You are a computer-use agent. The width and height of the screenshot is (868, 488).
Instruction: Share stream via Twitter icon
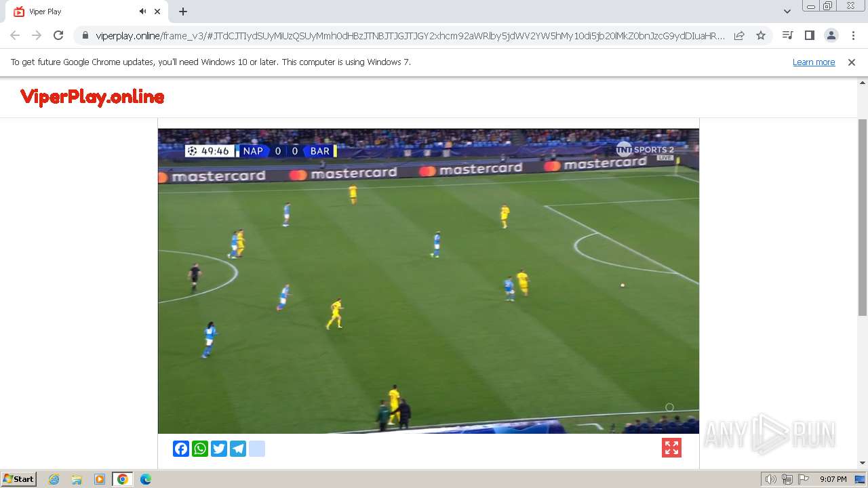tap(219, 449)
